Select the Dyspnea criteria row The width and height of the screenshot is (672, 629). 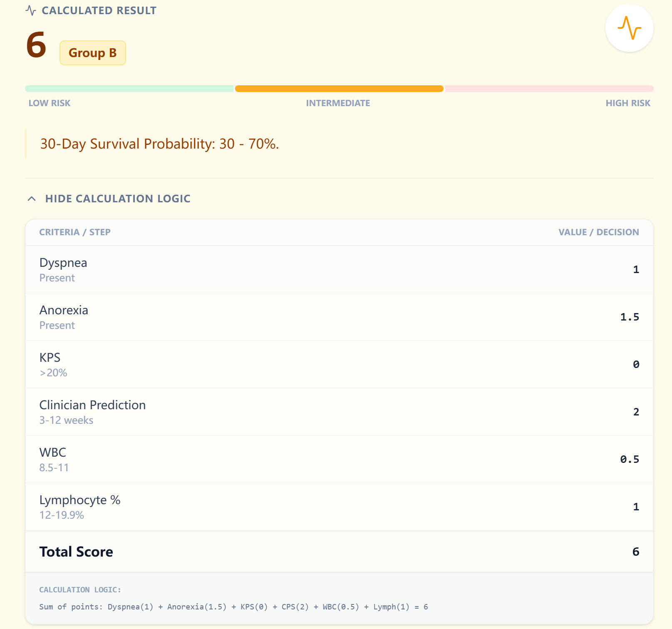[339, 270]
